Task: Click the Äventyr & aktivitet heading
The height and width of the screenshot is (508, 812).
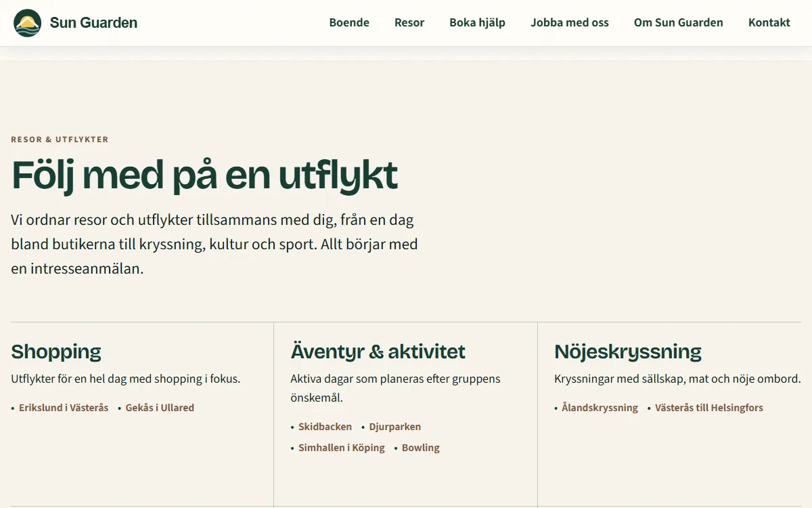Action: point(378,352)
